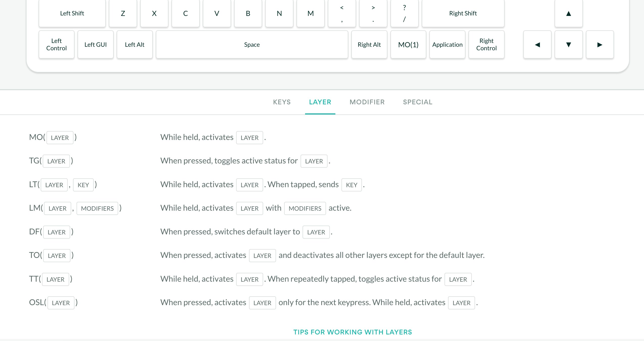Click the up arrow key
Image resolution: width=644 pixels, height=341 pixels.
pyautogui.click(x=568, y=13)
